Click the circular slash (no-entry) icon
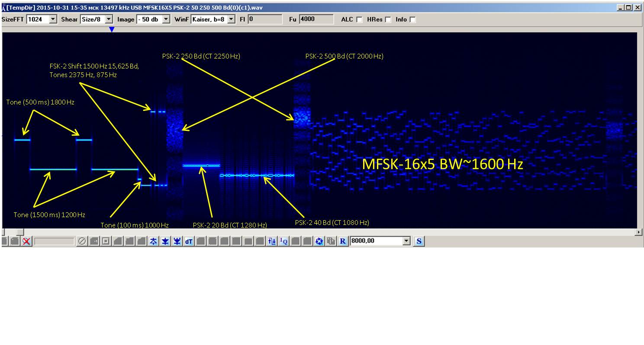Viewport: 644px width, 345px height. pyautogui.click(x=82, y=241)
